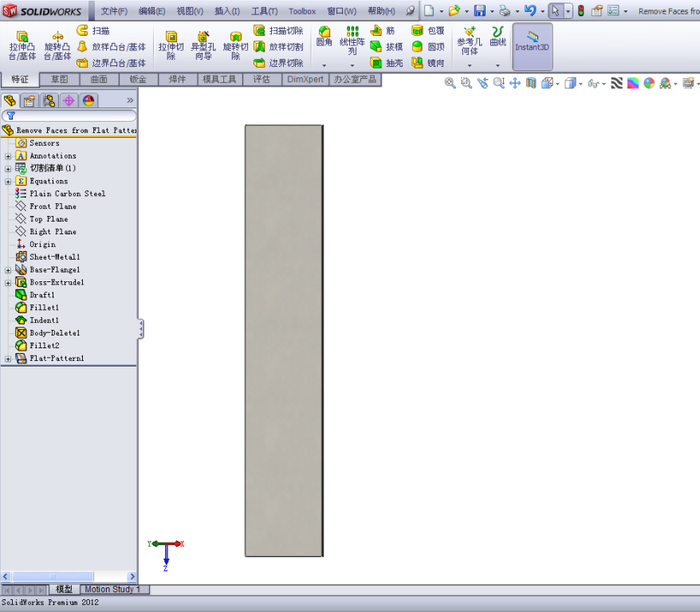Viewport: 700px width, 612px height.
Task: Click the Rib (筋) tool
Action: tap(383, 30)
